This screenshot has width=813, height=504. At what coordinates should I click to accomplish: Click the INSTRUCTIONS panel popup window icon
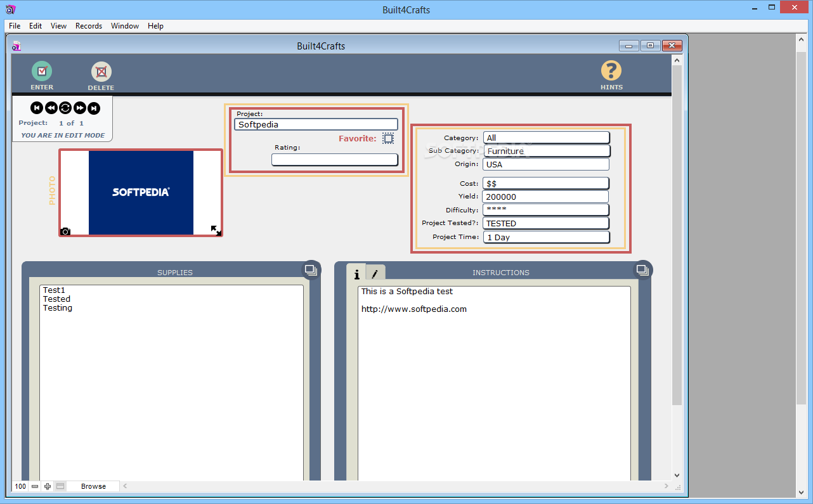642,269
